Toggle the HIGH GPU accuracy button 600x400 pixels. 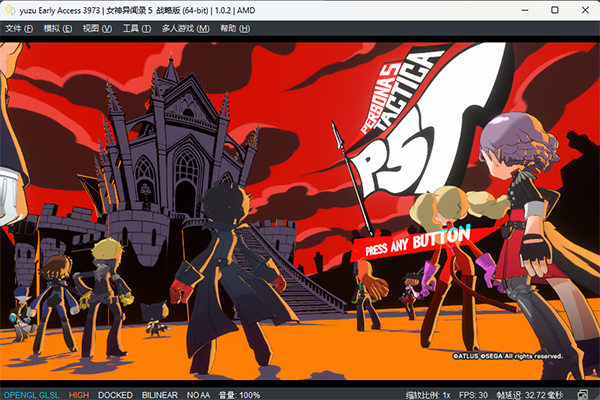[x=79, y=394]
